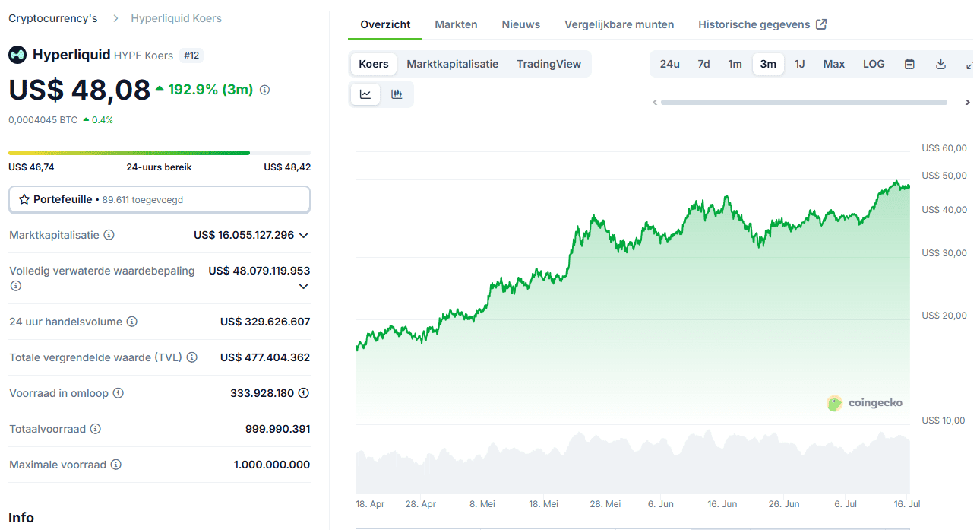
Task: Click the 24-uurs bereik price range bar
Action: (160, 153)
